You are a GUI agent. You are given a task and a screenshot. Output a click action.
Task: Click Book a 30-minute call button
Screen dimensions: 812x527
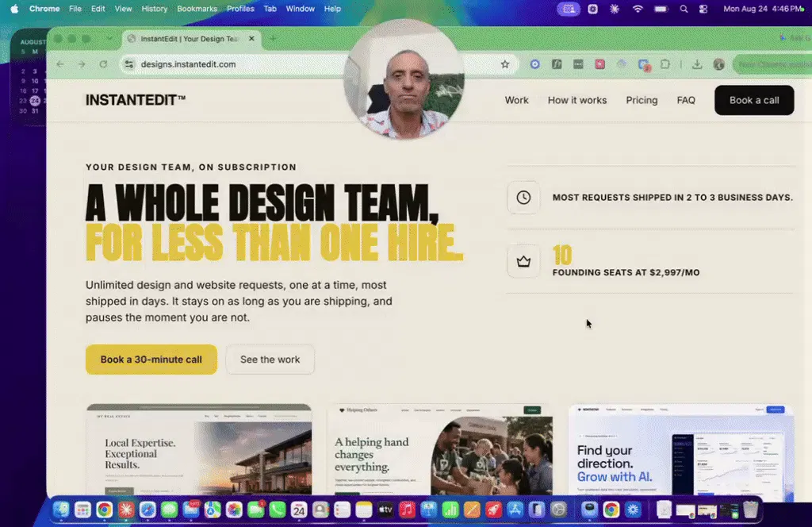151,359
